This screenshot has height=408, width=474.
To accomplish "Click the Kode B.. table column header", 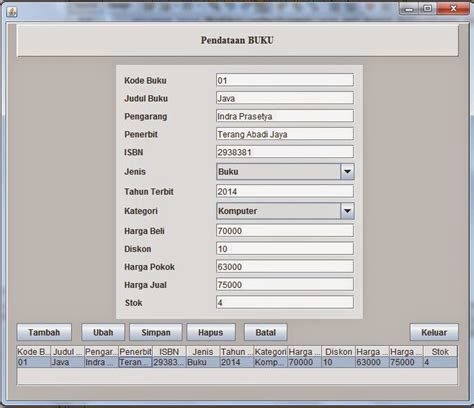I will click(34, 352).
